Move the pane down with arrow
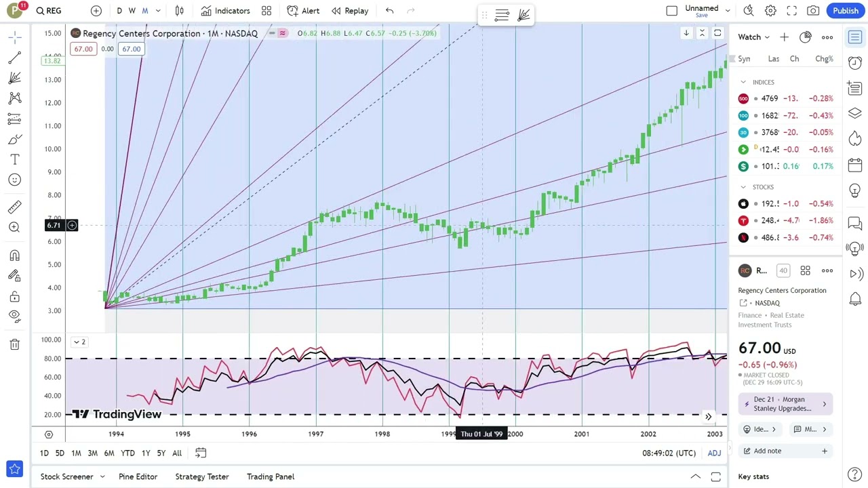Screen dimensions: 868x488 (x=686, y=33)
